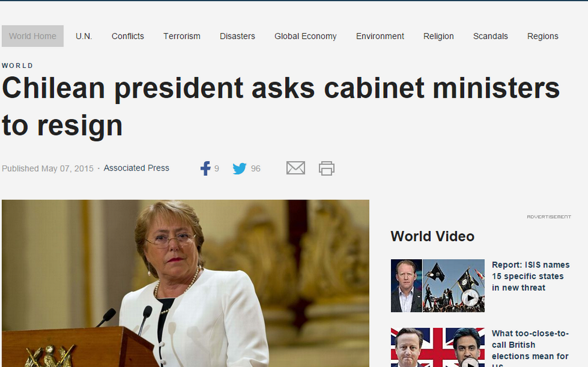588x367 pixels.
Task: Navigate to Global Economy
Action: point(305,36)
